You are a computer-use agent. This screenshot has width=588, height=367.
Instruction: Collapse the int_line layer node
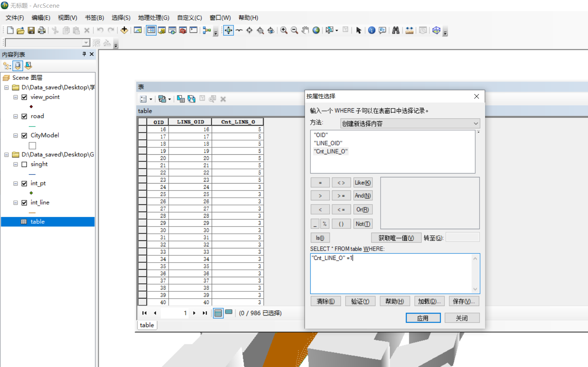16,203
